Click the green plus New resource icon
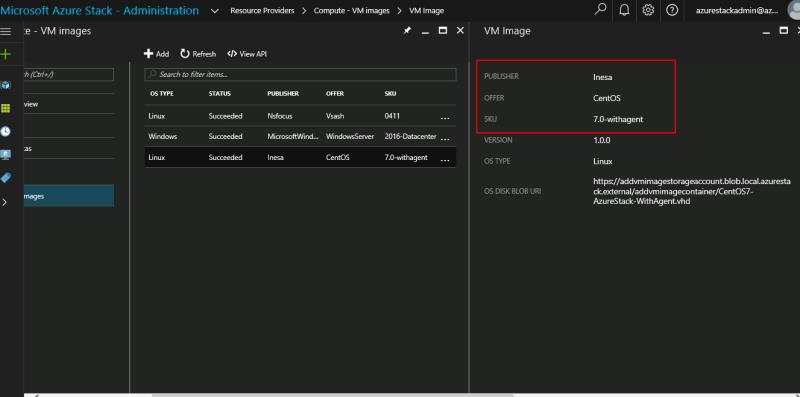The image size is (800, 397). pyautogui.click(x=6, y=54)
